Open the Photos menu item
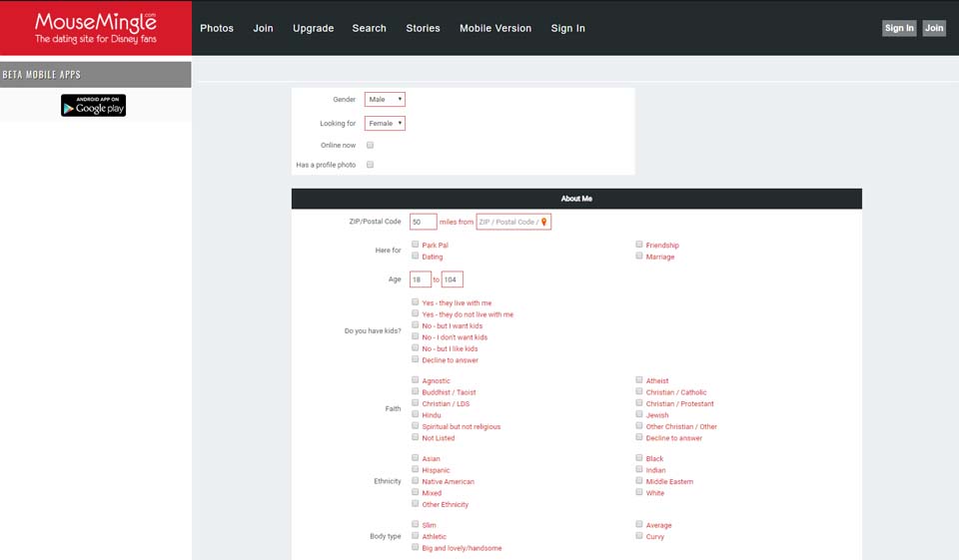 coord(217,28)
